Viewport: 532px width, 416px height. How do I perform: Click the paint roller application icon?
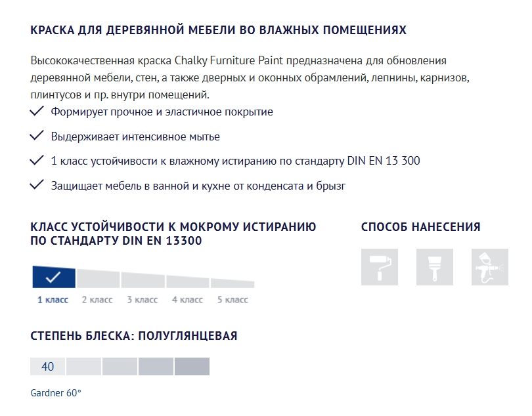(x=380, y=267)
